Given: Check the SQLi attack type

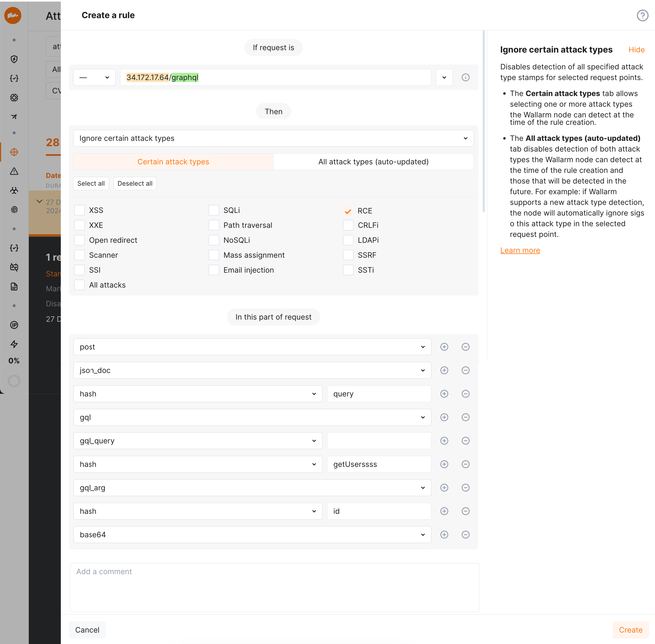Looking at the screenshot, I should click(x=214, y=210).
